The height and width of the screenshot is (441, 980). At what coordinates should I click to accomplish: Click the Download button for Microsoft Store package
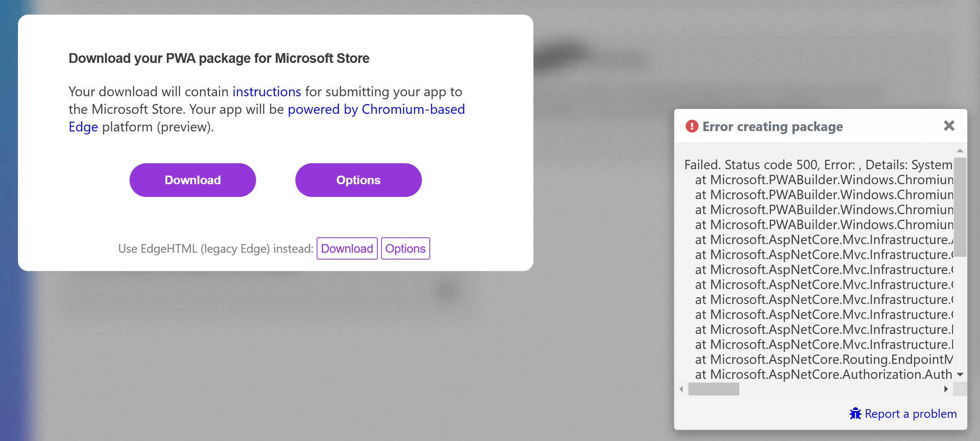tap(192, 180)
